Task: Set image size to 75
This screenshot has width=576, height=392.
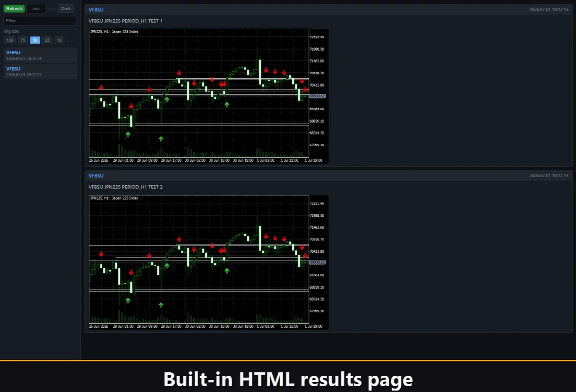Action: 23,40
